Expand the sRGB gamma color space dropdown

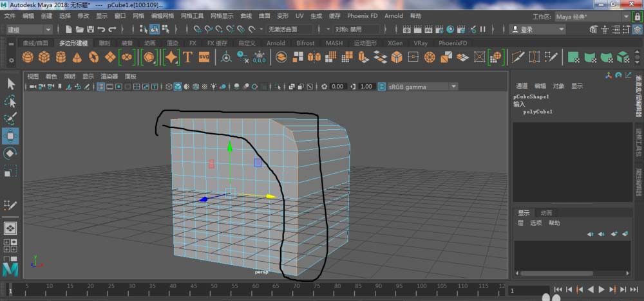[453, 86]
